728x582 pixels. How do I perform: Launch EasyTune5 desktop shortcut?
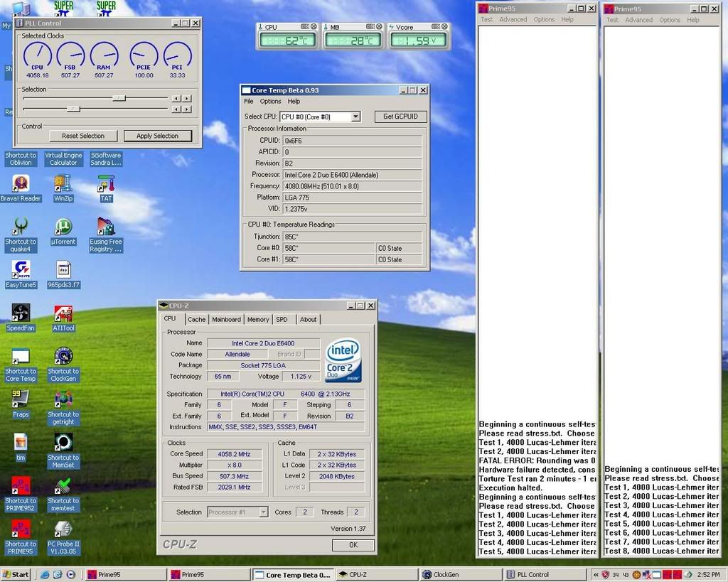(x=21, y=270)
